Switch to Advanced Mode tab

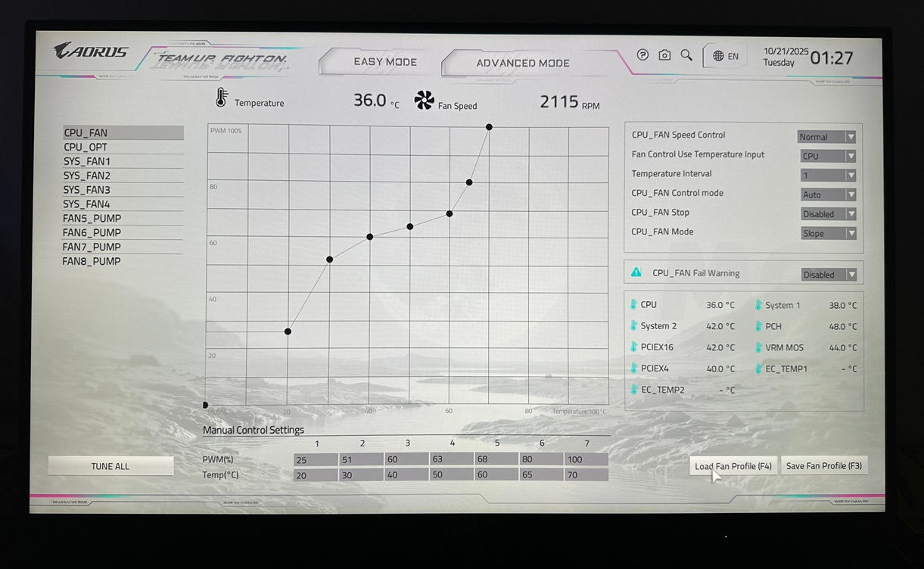[522, 63]
